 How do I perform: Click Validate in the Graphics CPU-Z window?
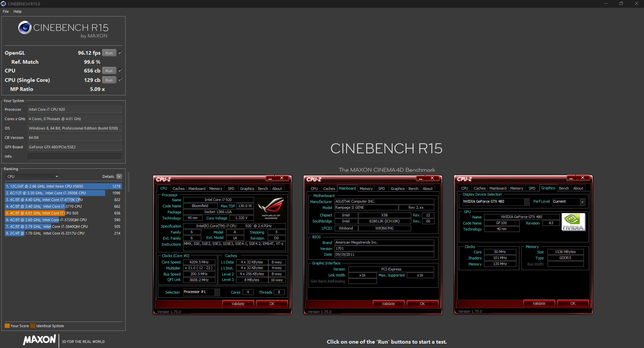[x=539, y=303]
